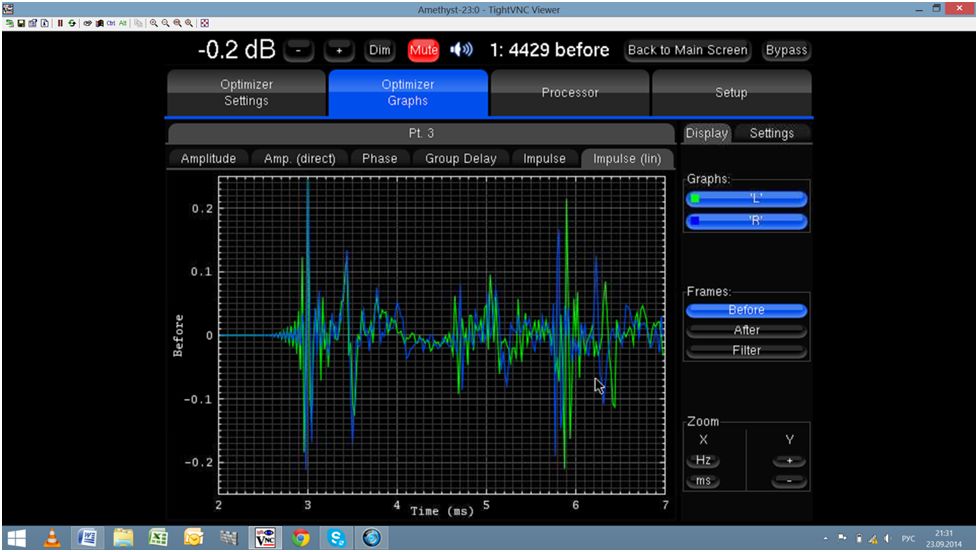Toggle the Mute button
978x552 pixels.
point(424,50)
